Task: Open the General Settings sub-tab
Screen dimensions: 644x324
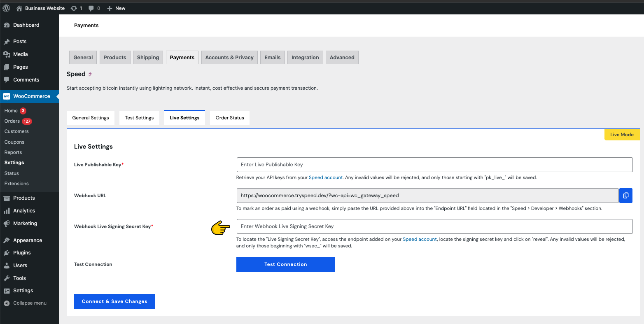Action: (x=91, y=118)
